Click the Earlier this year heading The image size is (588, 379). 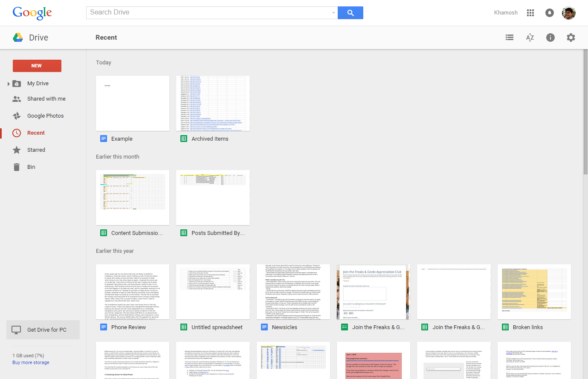pyautogui.click(x=115, y=251)
